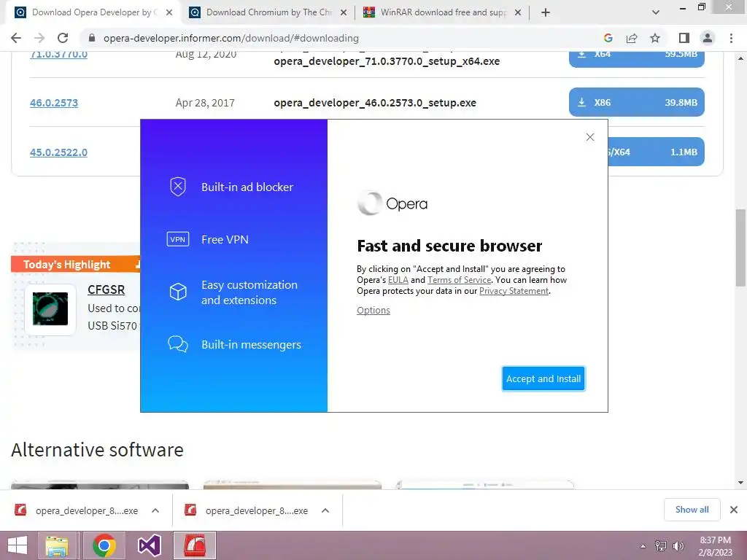Bookmark this page with star icon
The image size is (747, 560).
[x=655, y=38]
